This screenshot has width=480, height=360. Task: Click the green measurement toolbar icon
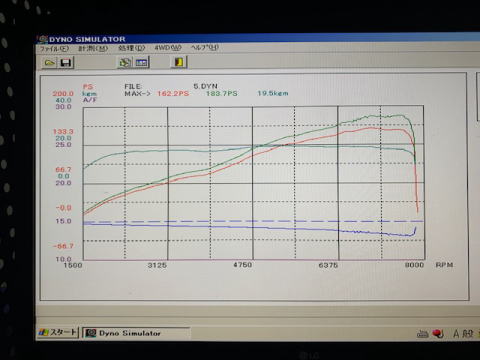125,62
